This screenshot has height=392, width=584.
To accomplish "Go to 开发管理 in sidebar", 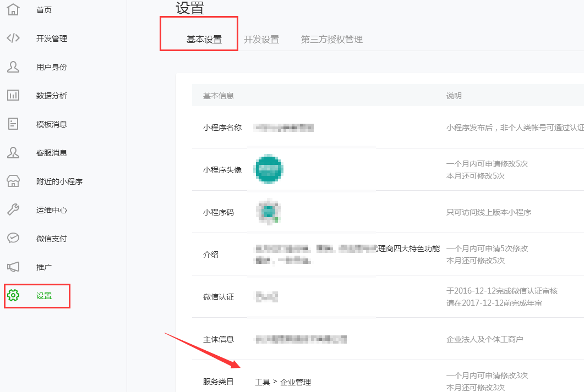I will click(52, 38).
